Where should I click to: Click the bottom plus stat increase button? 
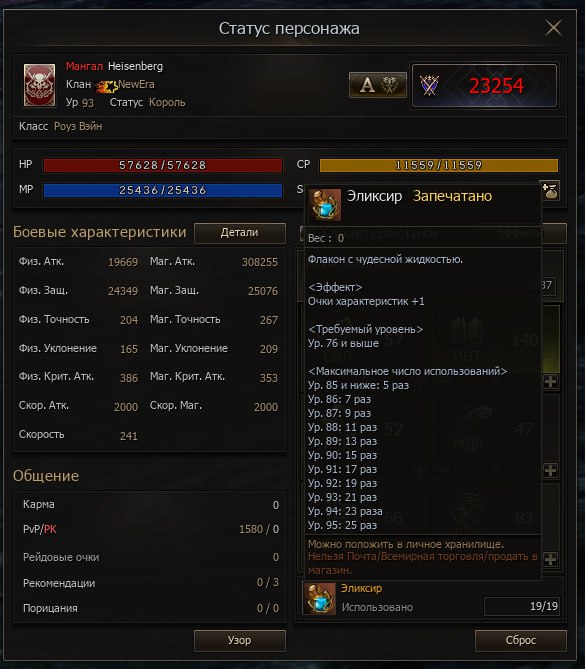point(550,559)
